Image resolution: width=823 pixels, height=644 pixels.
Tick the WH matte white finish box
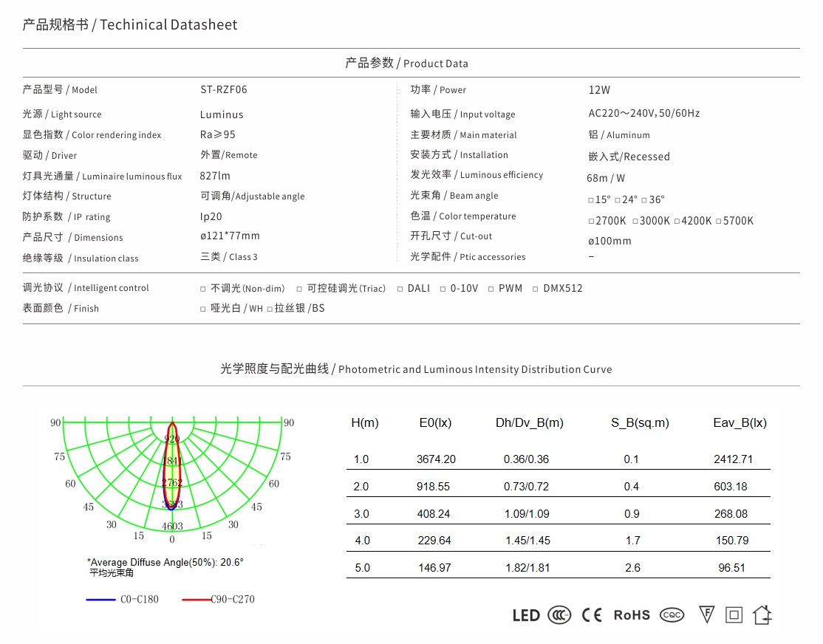pos(203,309)
